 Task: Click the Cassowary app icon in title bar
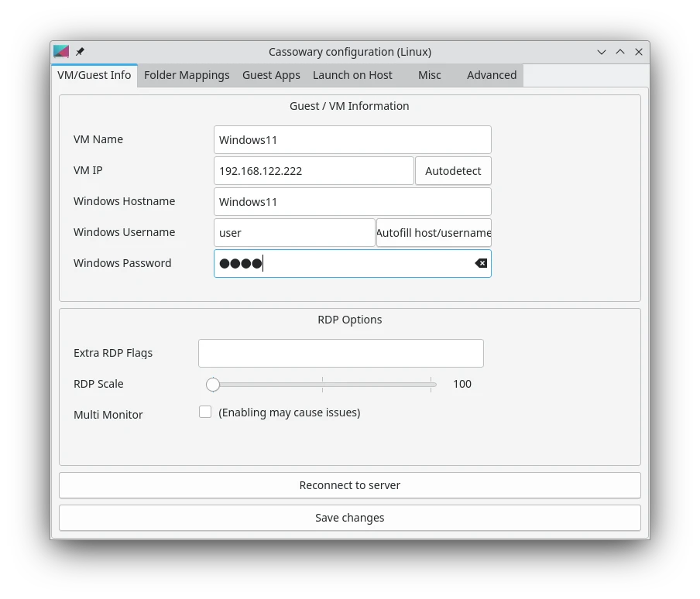pos(61,52)
